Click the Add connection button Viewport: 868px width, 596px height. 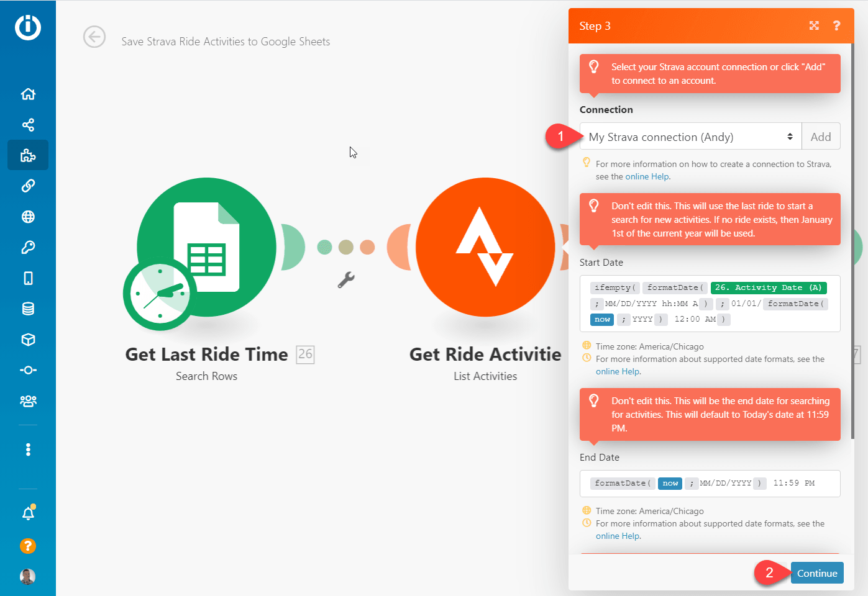point(821,137)
